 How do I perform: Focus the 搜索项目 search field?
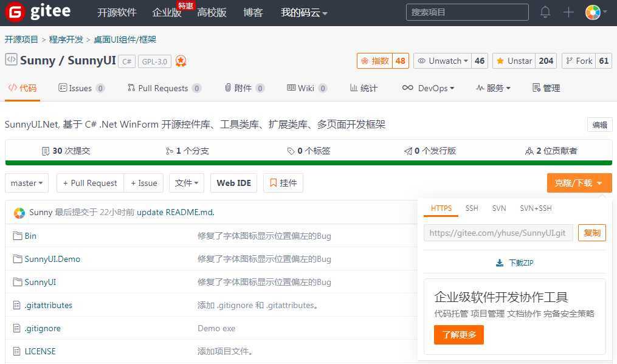pos(467,12)
